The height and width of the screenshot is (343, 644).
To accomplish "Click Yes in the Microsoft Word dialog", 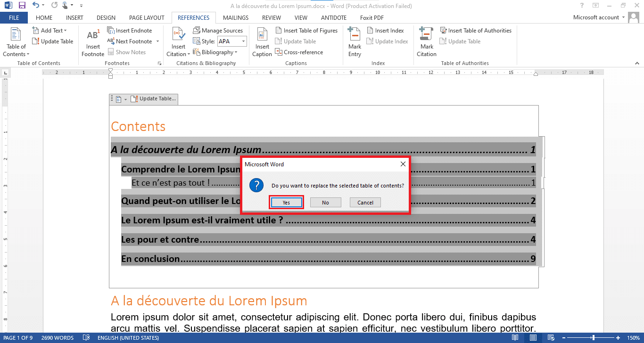I will (x=286, y=203).
